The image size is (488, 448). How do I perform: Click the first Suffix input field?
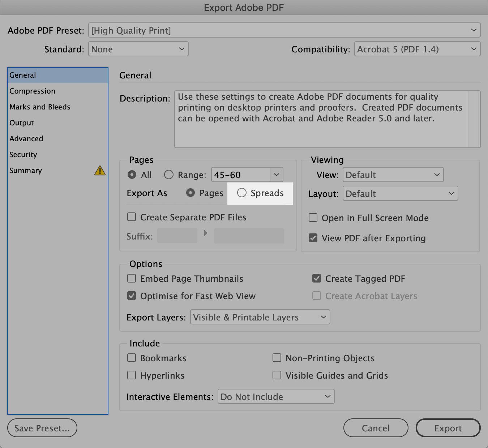tap(177, 236)
